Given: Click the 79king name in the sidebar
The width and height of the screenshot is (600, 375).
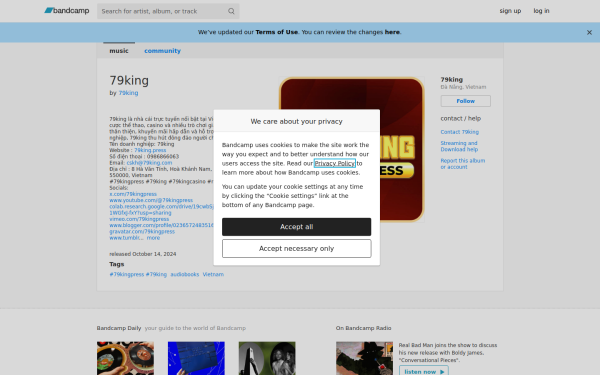Looking at the screenshot, I should pyautogui.click(x=452, y=80).
